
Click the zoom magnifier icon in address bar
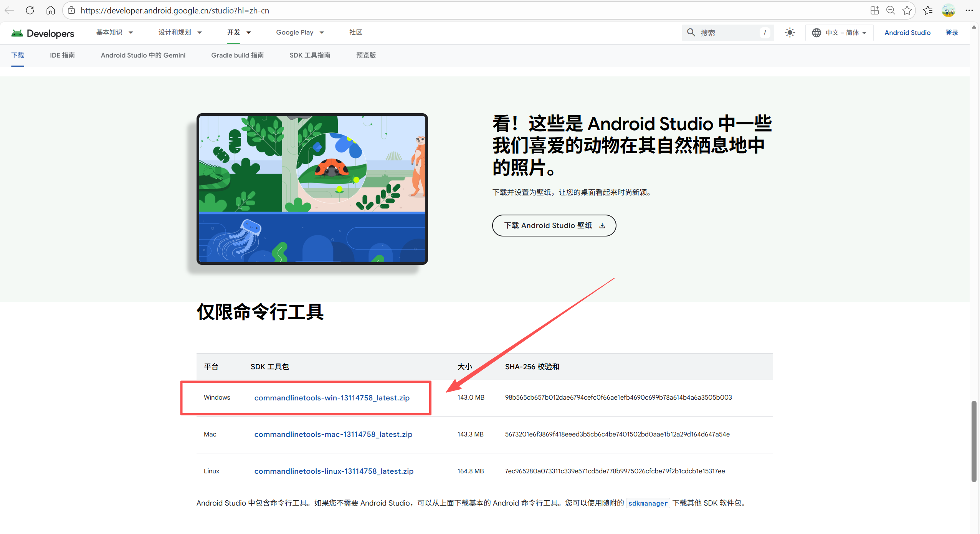point(891,10)
